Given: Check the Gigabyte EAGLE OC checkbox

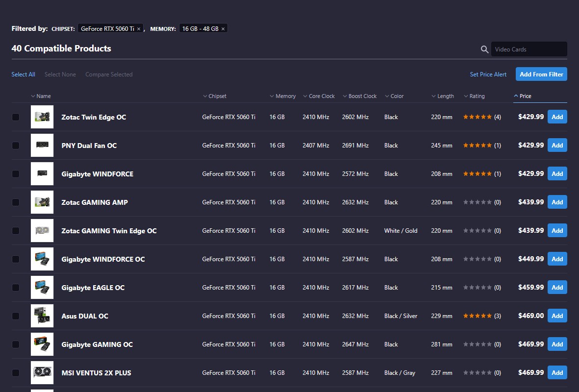Looking at the screenshot, I should [16, 288].
